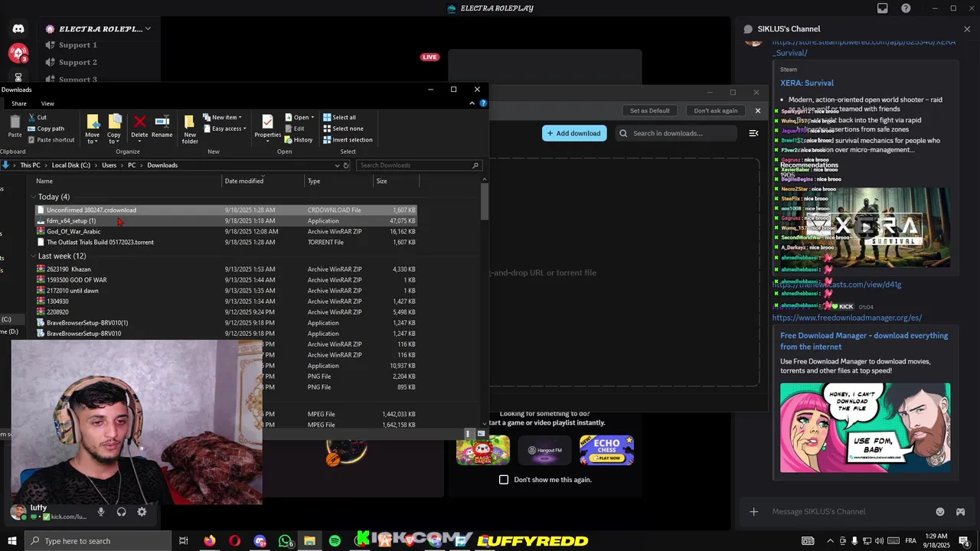Viewport: 980px width, 551px height.
Task: Open the Easy access dropdown
Action: pos(224,129)
